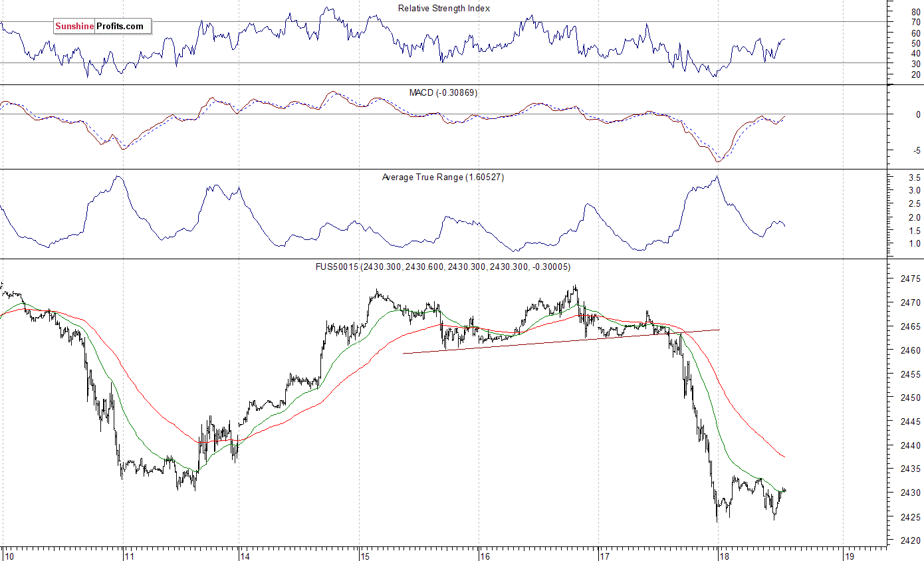Click the Relative Strength Index title
Screen dimensions: 924x561
444,9
